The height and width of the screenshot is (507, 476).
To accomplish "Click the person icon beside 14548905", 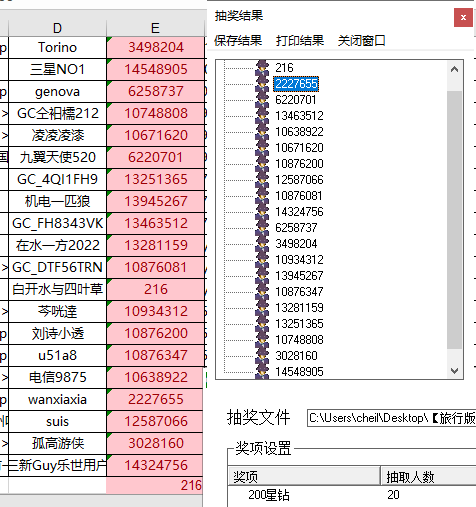I will 262,372.
